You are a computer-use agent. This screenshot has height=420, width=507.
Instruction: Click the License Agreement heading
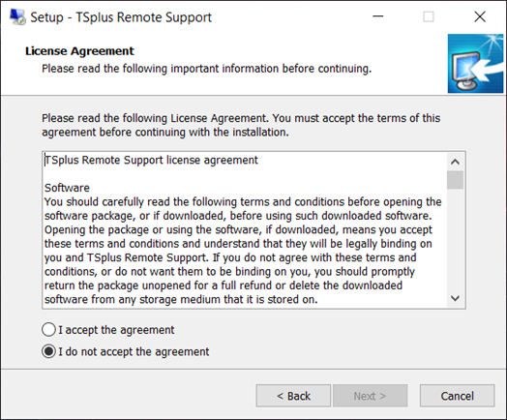pyautogui.click(x=79, y=51)
